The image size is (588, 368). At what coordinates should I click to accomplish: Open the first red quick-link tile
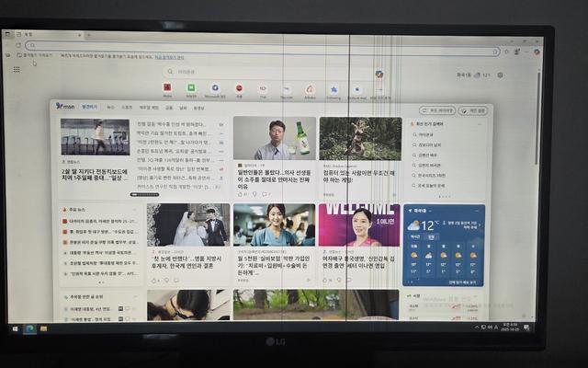[167, 88]
